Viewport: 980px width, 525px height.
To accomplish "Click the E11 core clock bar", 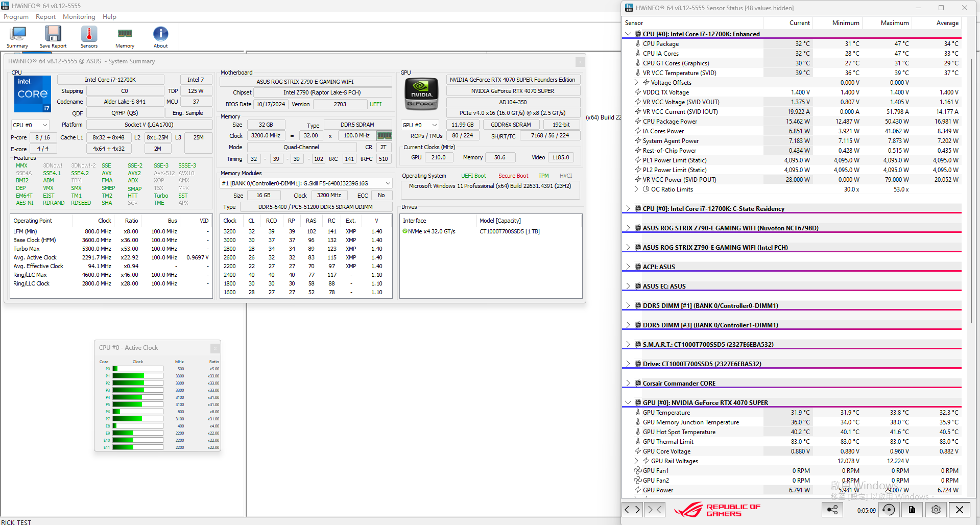I will coord(138,447).
